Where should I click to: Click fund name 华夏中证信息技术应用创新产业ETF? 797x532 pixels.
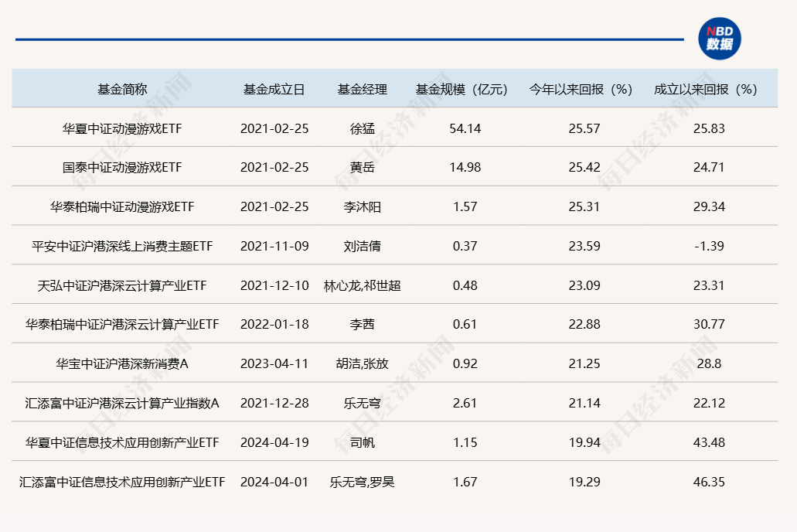(x=122, y=443)
